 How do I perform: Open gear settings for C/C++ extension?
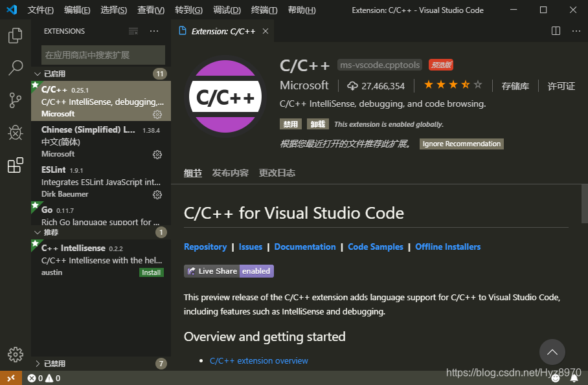tap(157, 115)
